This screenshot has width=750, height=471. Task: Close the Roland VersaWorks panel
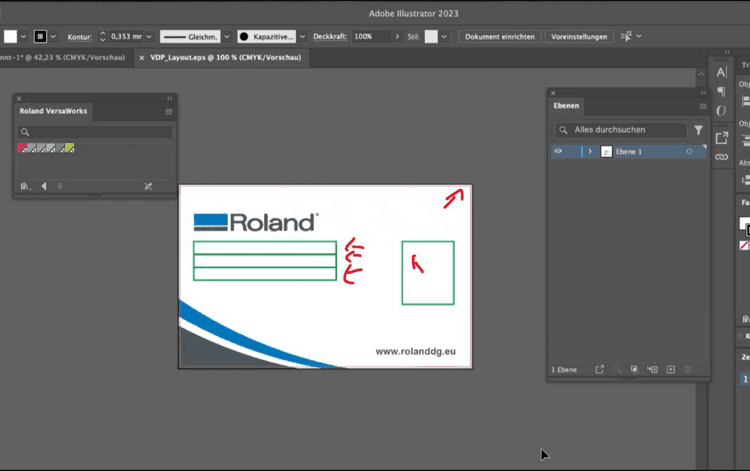[x=19, y=99]
